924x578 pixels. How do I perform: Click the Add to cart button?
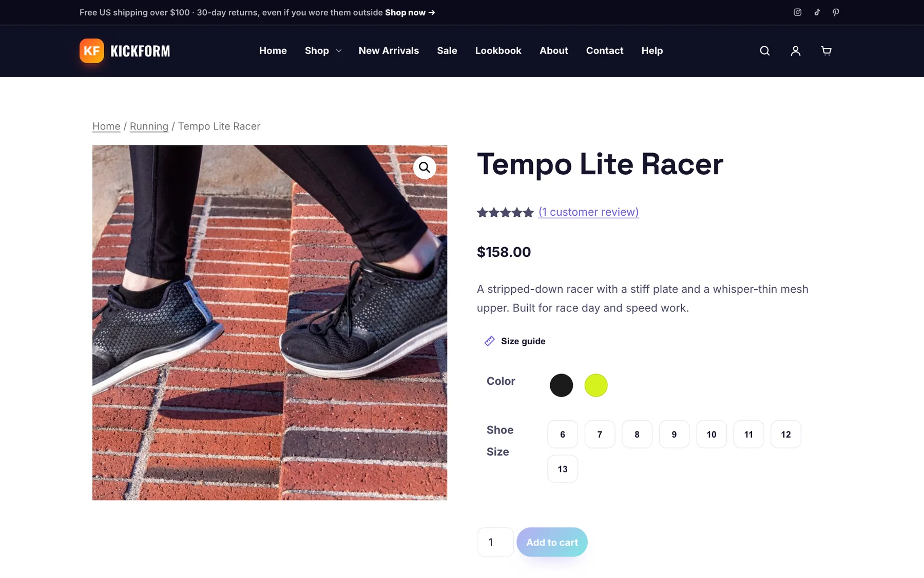[552, 542]
